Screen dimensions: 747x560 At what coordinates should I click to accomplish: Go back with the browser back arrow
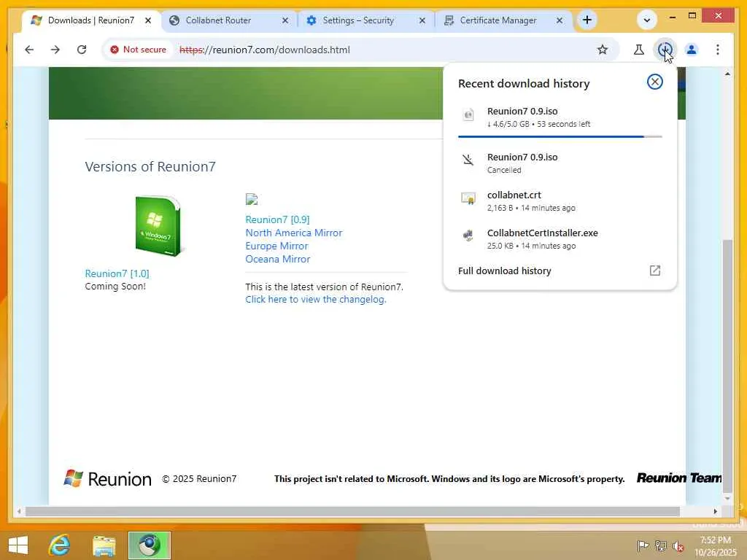pos(29,50)
